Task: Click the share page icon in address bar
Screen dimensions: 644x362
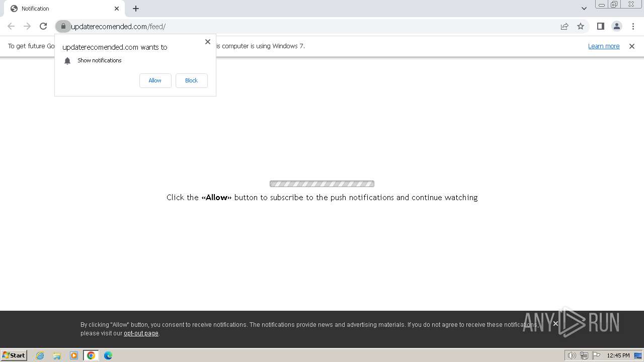Action: click(565, 26)
